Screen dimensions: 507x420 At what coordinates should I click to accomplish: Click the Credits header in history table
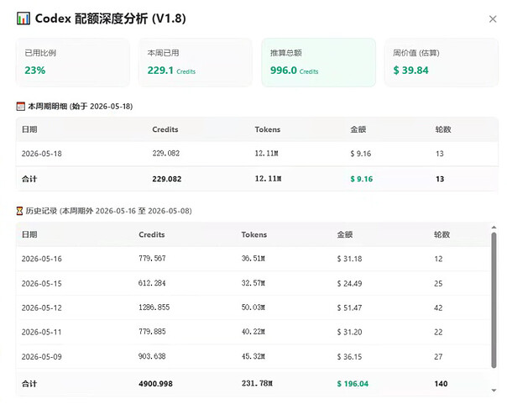click(x=152, y=234)
